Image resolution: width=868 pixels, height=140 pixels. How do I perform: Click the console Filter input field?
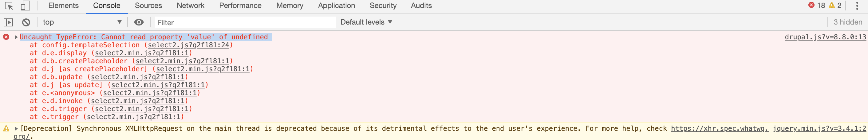245,22
